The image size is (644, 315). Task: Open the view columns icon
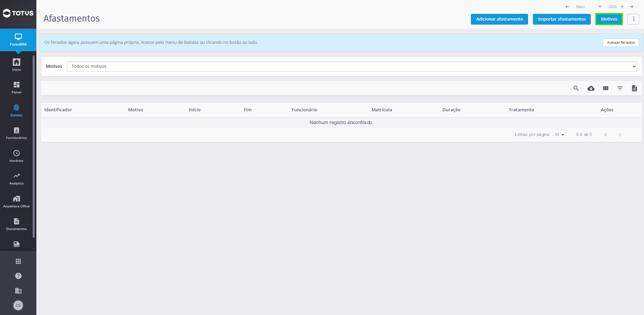click(x=606, y=88)
